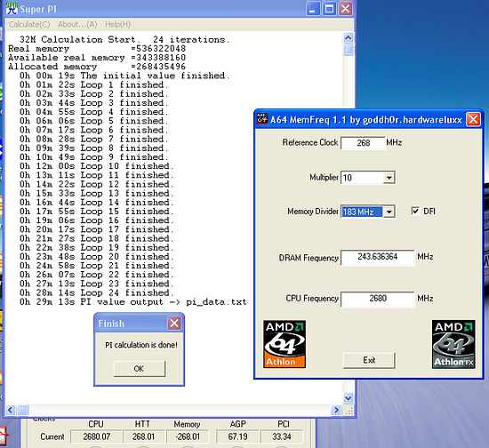
Task: Click the horizontal scrollbar right arrow
Action: (x=336, y=410)
